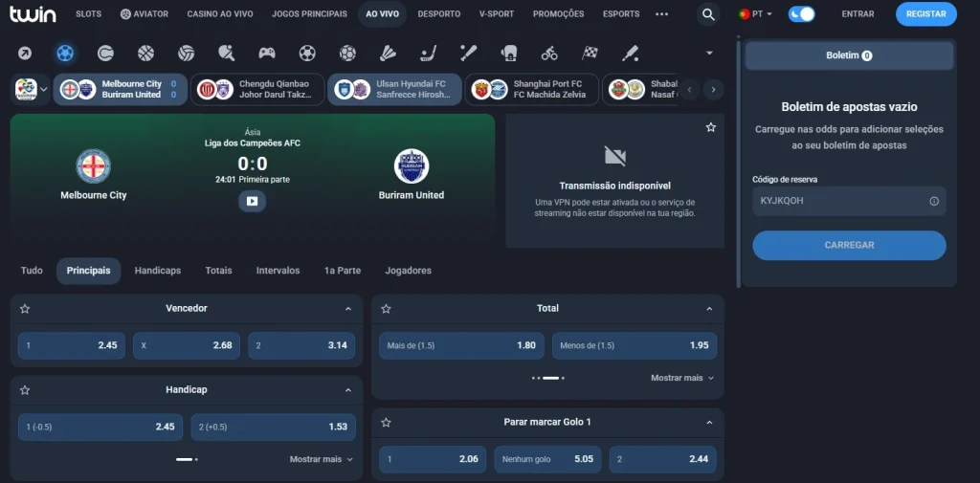Select the cycling bicycle icon
980x483 pixels.
click(x=549, y=54)
